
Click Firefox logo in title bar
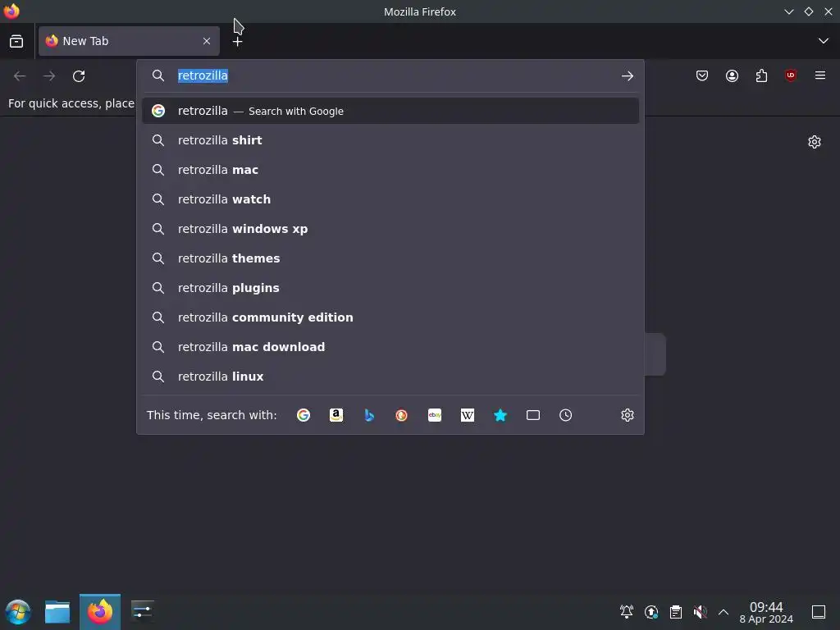point(11,11)
